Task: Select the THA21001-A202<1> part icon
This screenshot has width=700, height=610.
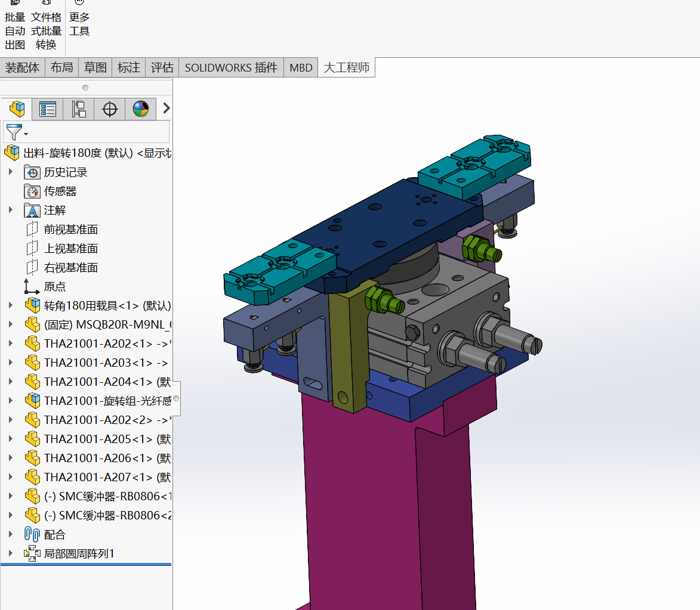Action: (32, 343)
